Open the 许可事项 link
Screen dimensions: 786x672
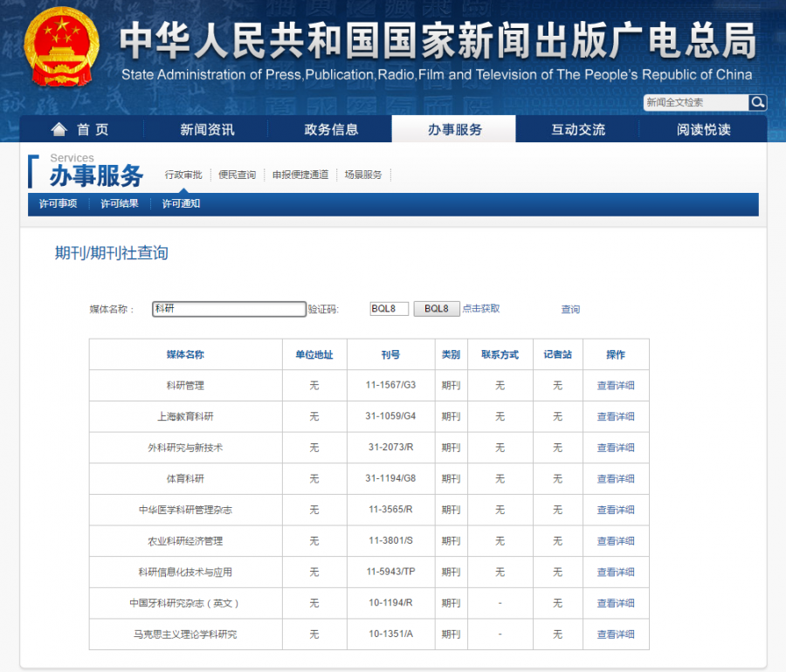[x=59, y=203]
